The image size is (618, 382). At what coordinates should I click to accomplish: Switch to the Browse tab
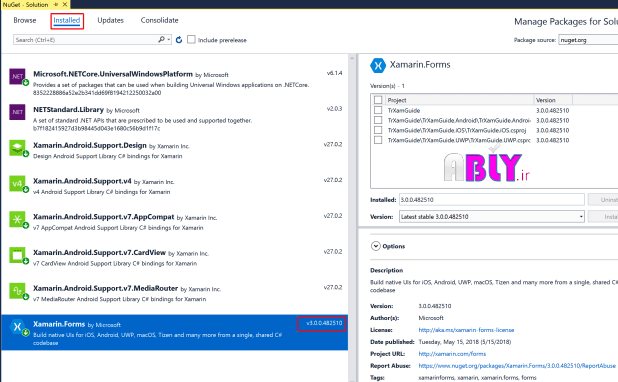click(25, 20)
